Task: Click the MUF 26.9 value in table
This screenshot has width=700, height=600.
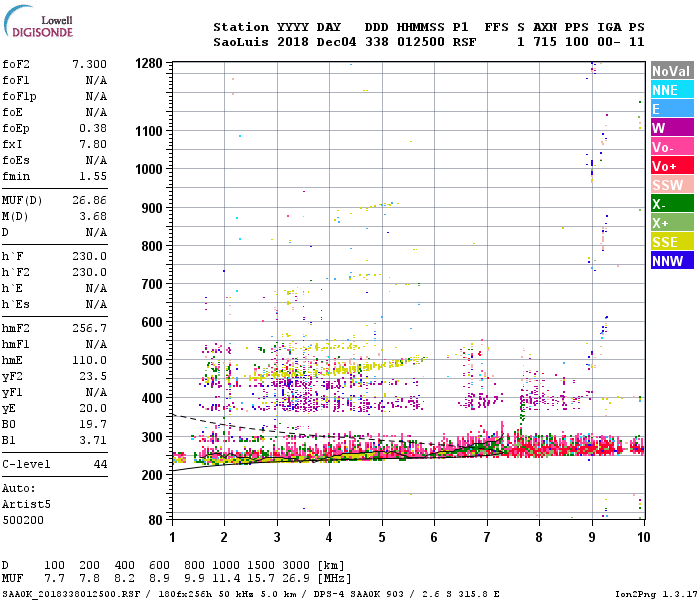Action: tap(296, 579)
